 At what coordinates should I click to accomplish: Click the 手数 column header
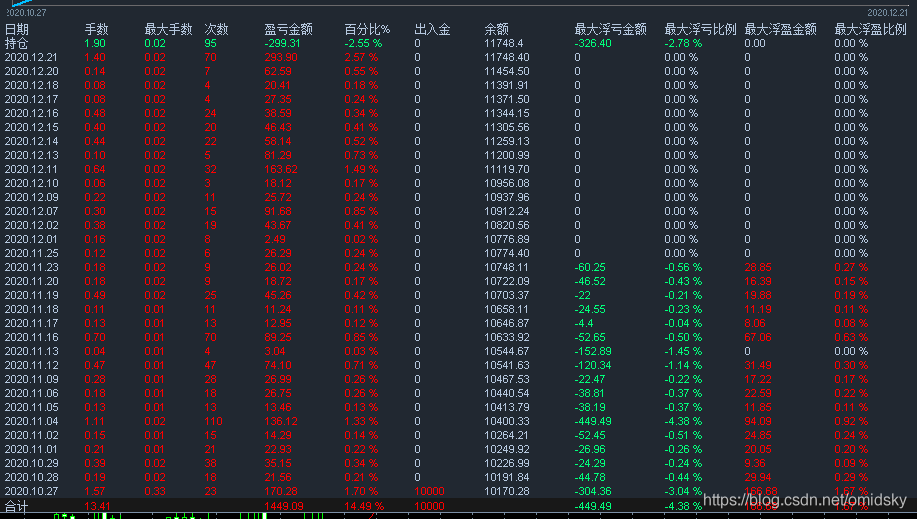click(x=96, y=29)
